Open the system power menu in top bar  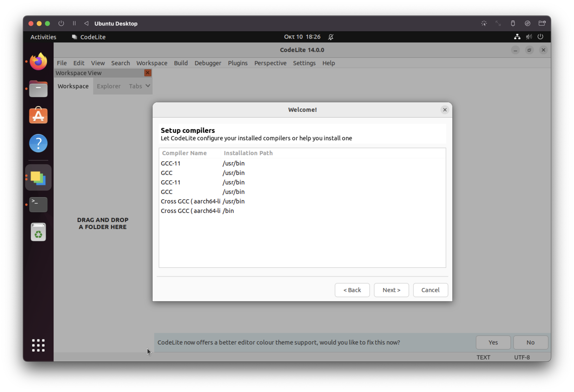click(540, 37)
